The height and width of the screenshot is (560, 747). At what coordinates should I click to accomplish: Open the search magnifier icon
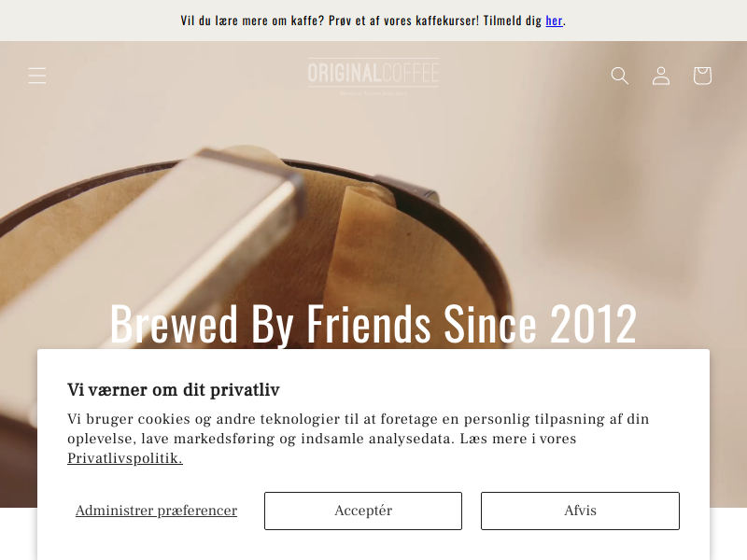tap(619, 76)
